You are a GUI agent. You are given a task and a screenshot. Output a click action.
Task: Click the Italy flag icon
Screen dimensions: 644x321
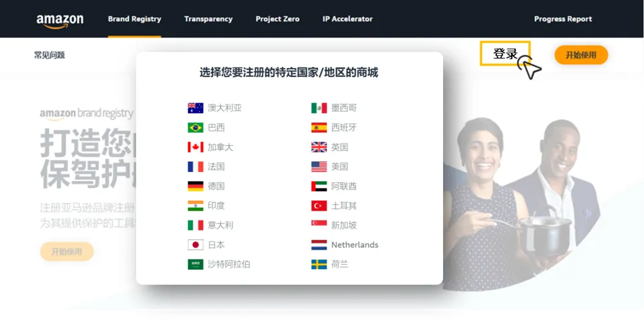point(195,225)
